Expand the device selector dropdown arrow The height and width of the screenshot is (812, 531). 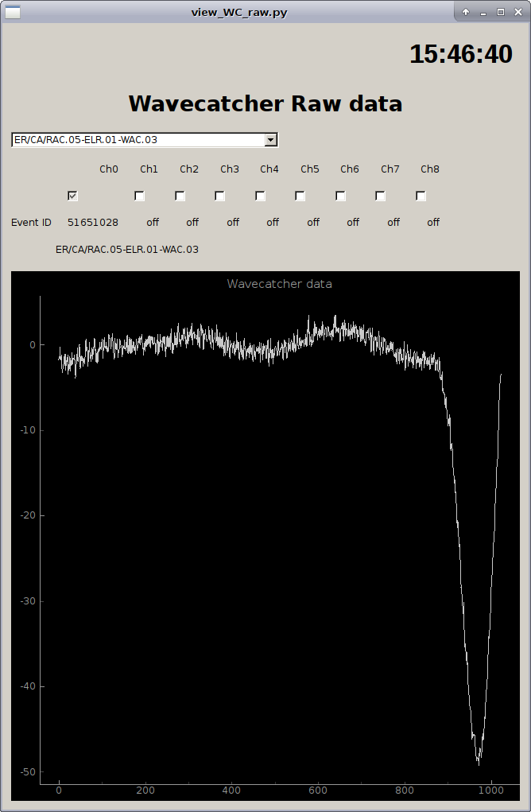pyautogui.click(x=270, y=140)
